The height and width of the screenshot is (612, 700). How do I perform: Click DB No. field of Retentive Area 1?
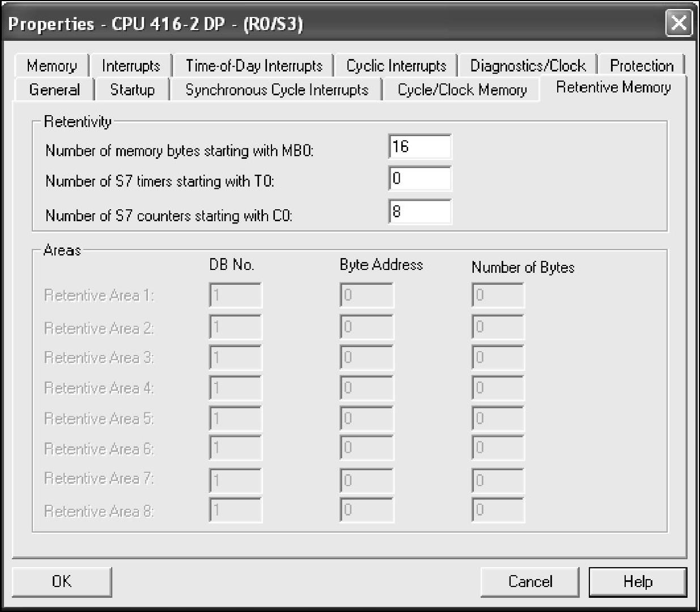pos(235,296)
